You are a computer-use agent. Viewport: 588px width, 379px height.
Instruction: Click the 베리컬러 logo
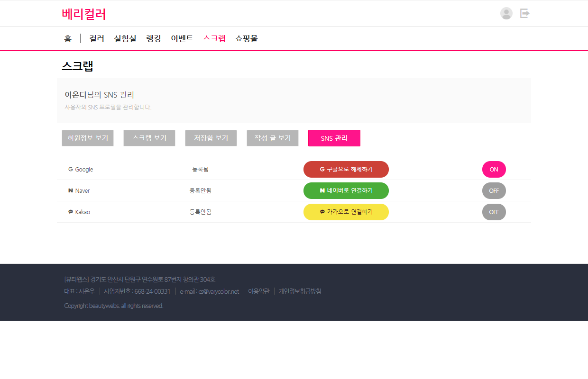pos(83,14)
